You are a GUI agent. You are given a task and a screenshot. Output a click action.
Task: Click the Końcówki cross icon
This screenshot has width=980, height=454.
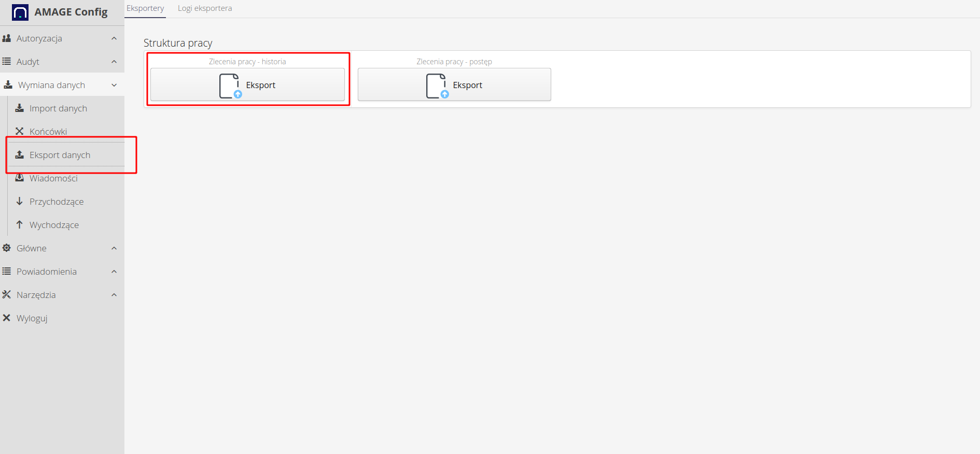click(20, 131)
